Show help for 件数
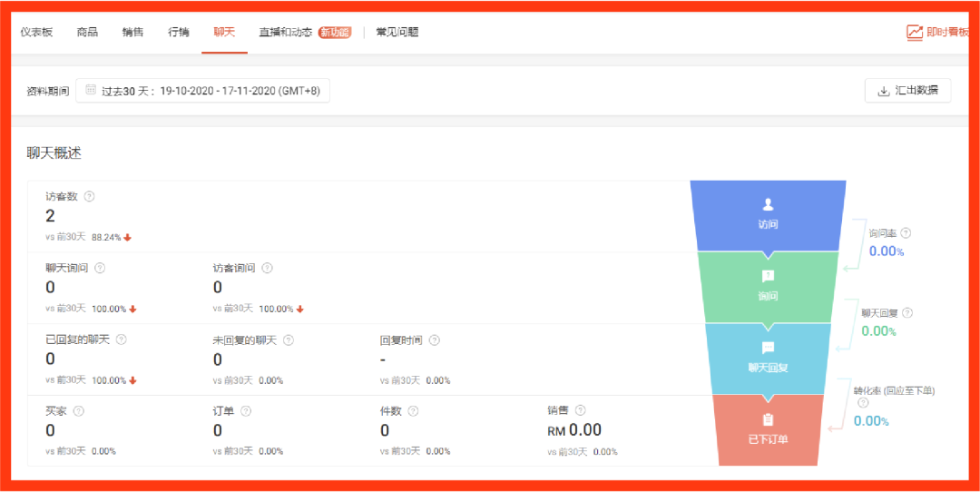980x492 pixels. coord(413,411)
